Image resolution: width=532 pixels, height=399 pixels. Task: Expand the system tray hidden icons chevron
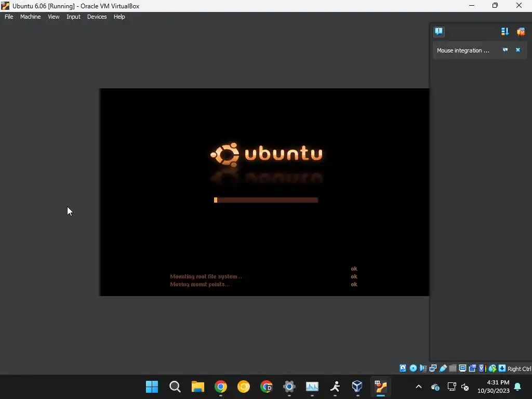419,387
